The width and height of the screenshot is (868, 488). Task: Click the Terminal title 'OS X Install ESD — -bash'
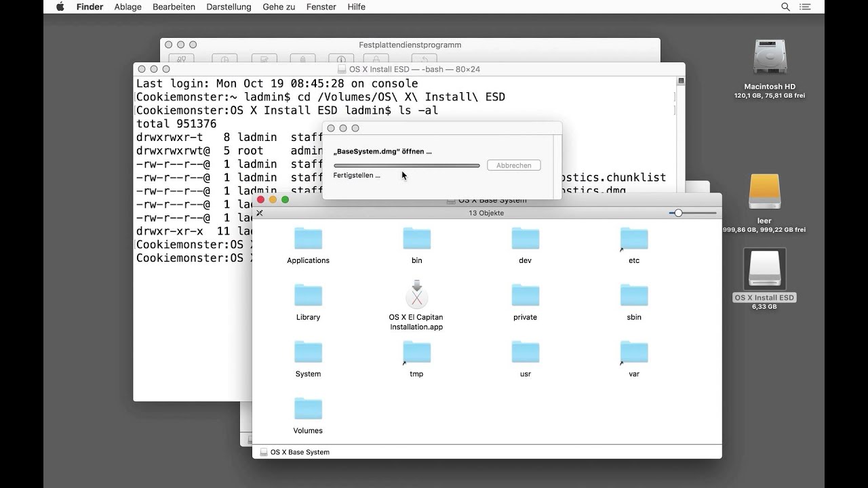click(x=414, y=69)
